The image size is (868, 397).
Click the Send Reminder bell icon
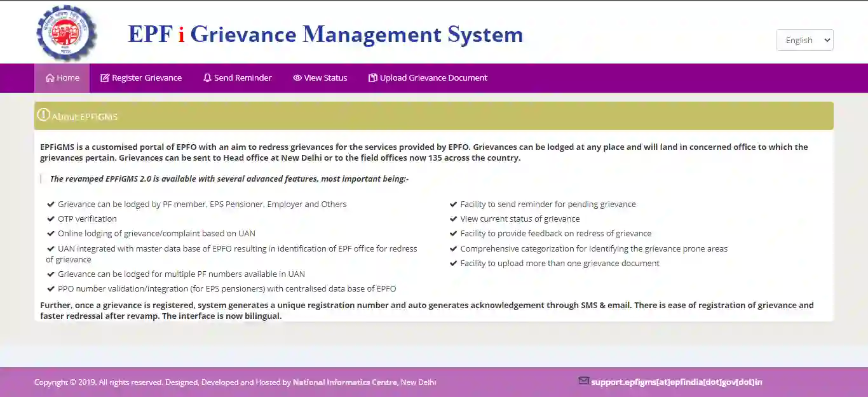pyautogui.click(x=207, y=77)
